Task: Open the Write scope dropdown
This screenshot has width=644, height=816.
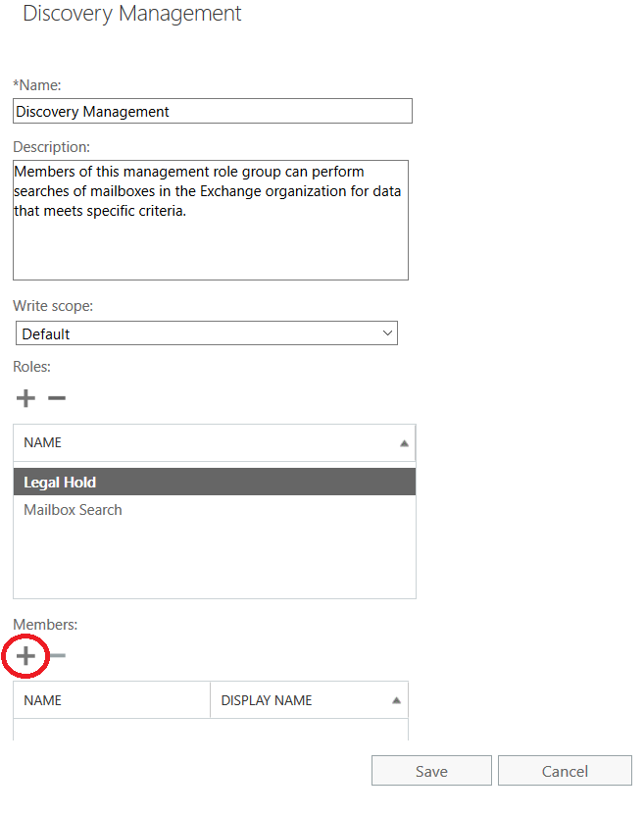Action: pyautogui.click(x=207, y=333)
